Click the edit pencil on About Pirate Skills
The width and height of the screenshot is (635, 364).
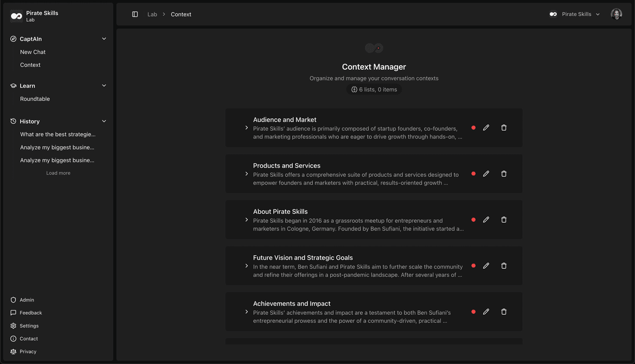pyautogui.click(x=486, y=220)
